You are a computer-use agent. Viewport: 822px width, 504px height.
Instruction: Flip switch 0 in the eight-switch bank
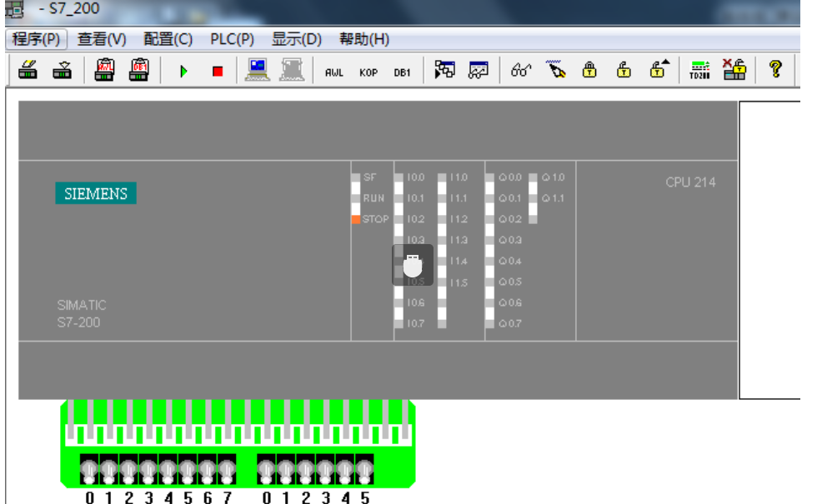pyautogui.click(x=89, y=470)
